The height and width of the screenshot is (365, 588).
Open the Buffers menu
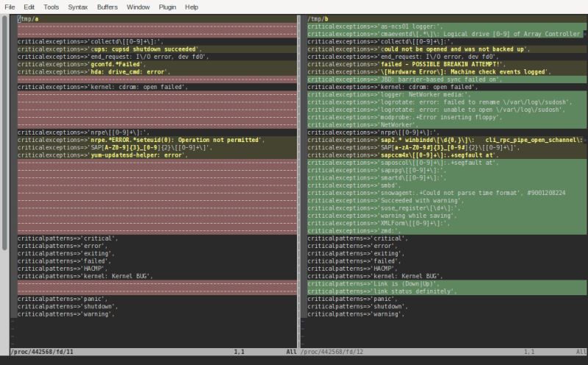coord(107,7)
